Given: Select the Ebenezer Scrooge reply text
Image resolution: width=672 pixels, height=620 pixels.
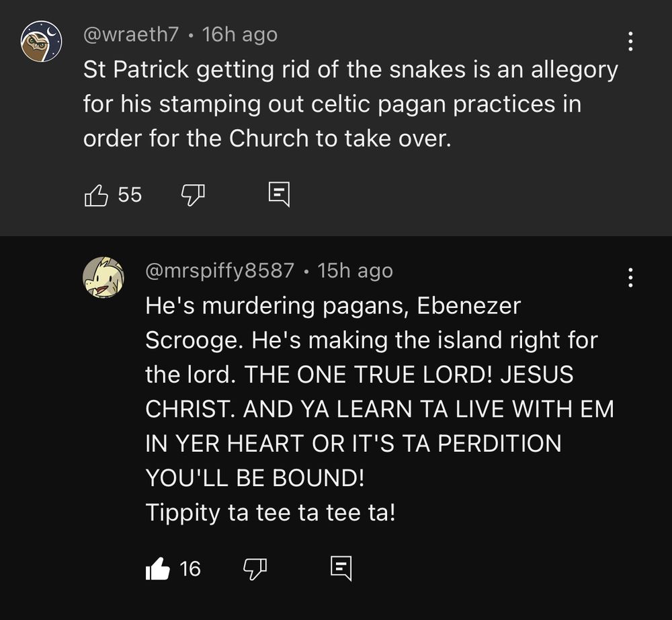Looking at the screenshot, I should (x=380, y=409).
